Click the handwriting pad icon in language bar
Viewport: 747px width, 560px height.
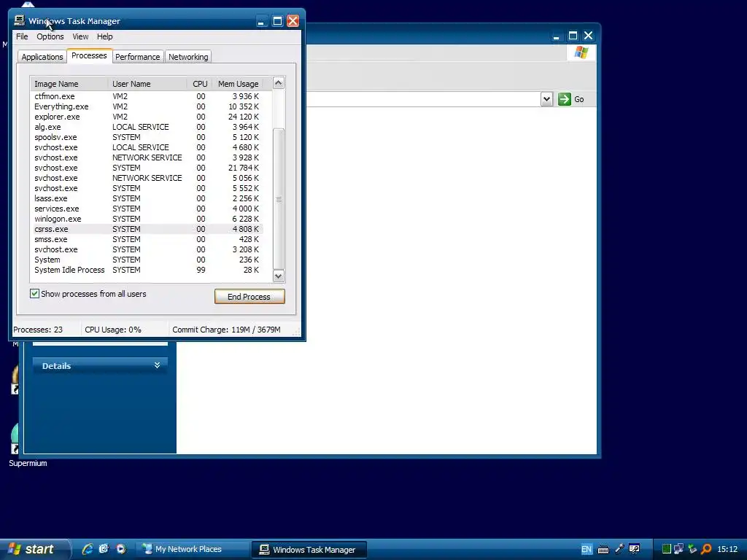(634, 549)
